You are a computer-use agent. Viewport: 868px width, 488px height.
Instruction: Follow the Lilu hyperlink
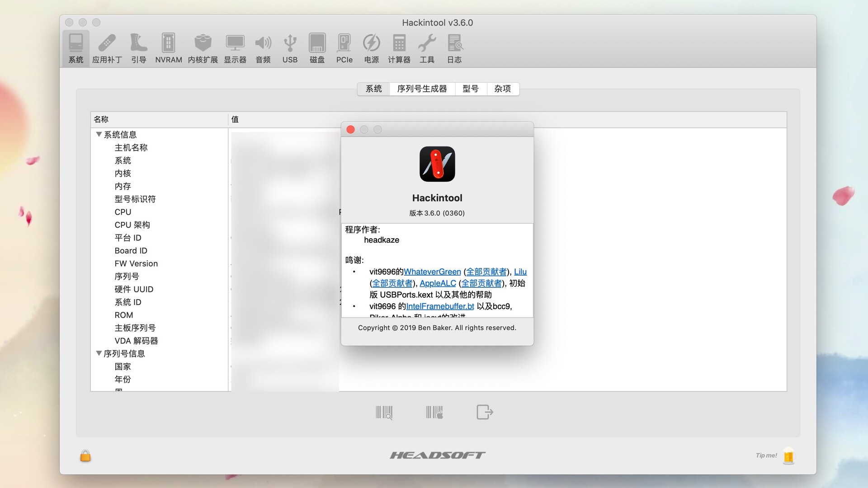click(521, 272)
